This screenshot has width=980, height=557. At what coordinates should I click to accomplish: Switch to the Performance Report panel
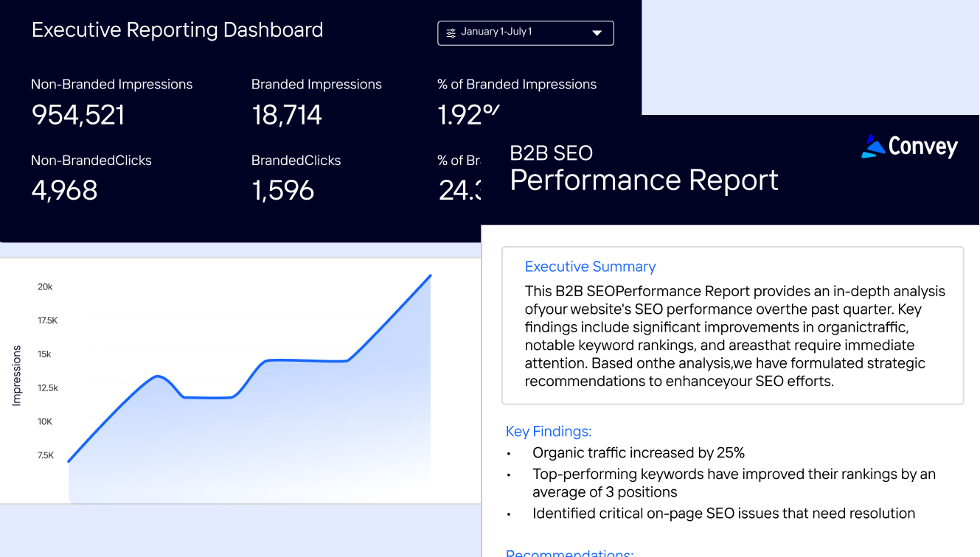(x=644, y=180)
